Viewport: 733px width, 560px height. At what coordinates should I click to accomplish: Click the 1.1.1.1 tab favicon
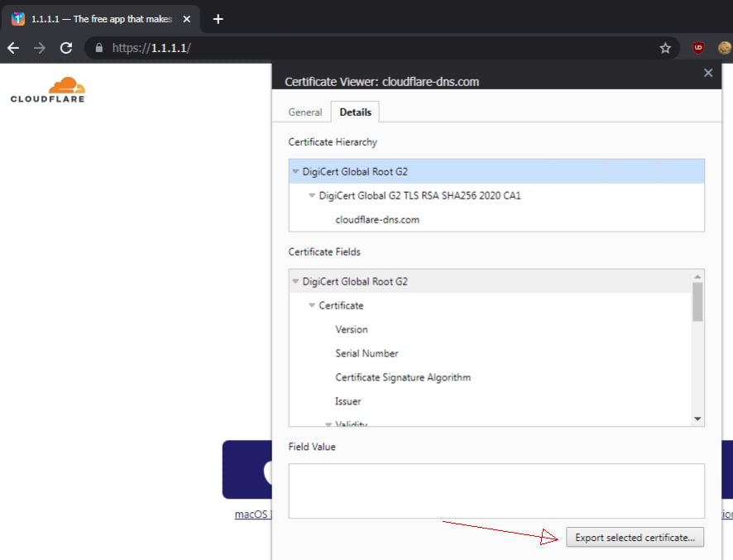pos(17,19)
